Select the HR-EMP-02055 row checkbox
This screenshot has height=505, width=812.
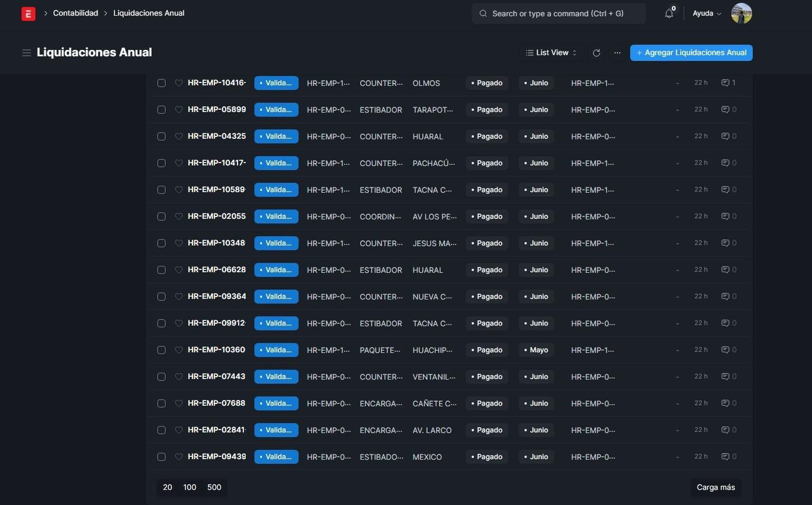tap(161, 217)
